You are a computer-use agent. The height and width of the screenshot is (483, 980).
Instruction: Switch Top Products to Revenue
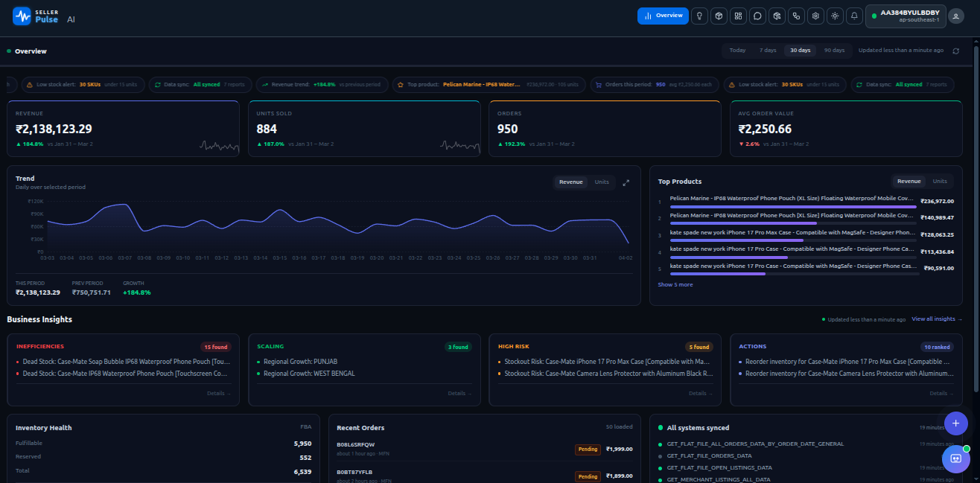coord(909,182)
